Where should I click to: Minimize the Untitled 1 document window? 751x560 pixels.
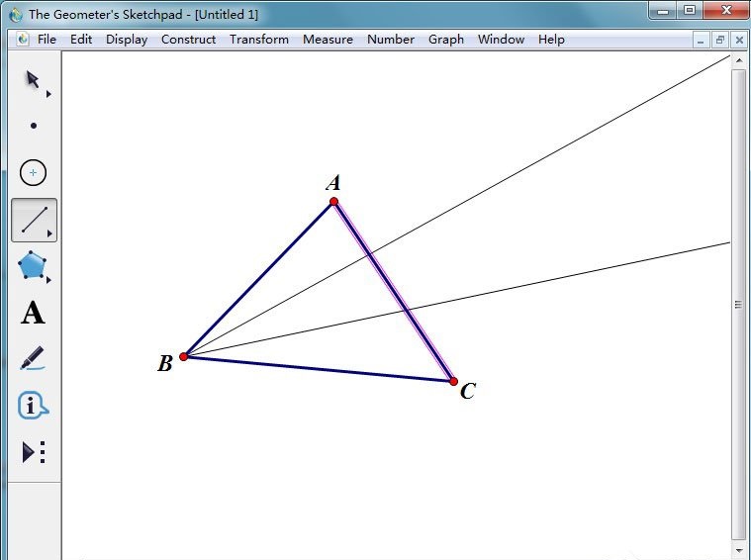pyautogui.click(x=701, y=41)
